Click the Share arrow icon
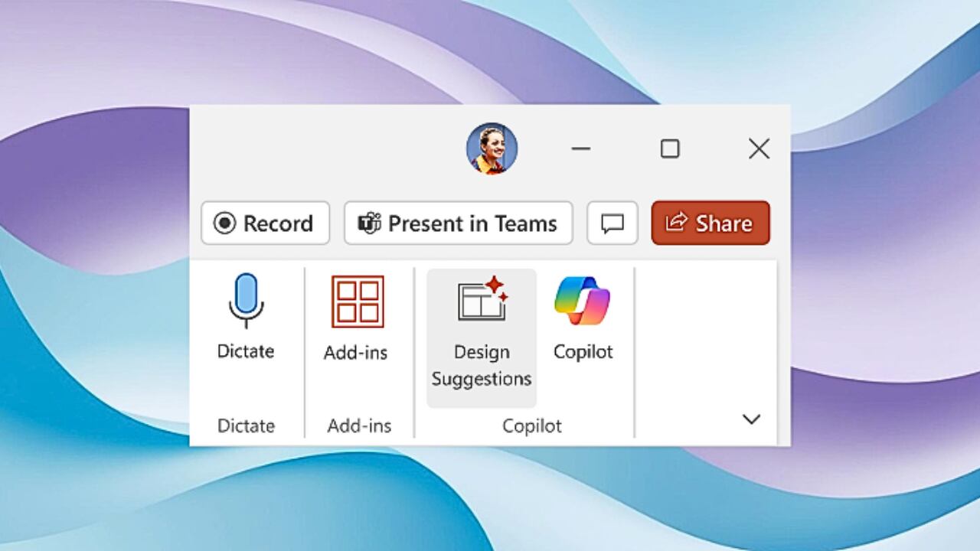 [677, 223]
